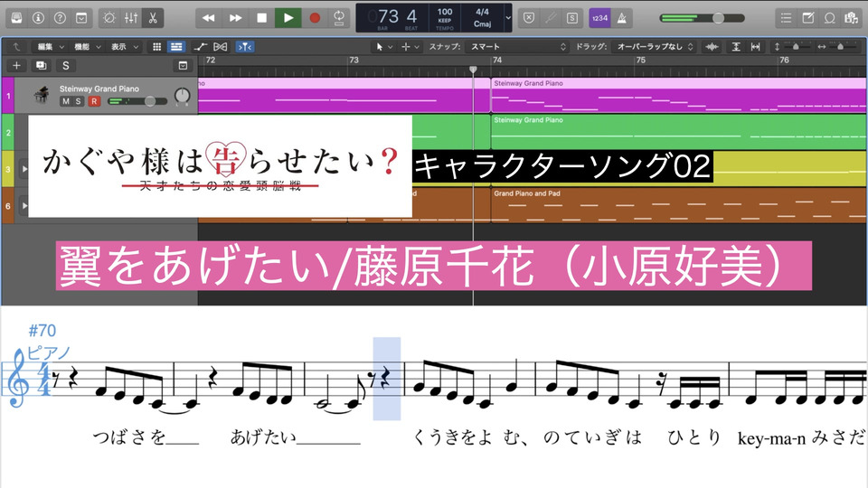Fast-forward the transport
This screenshot has height=488, width=868.
[x=235, y=18]
